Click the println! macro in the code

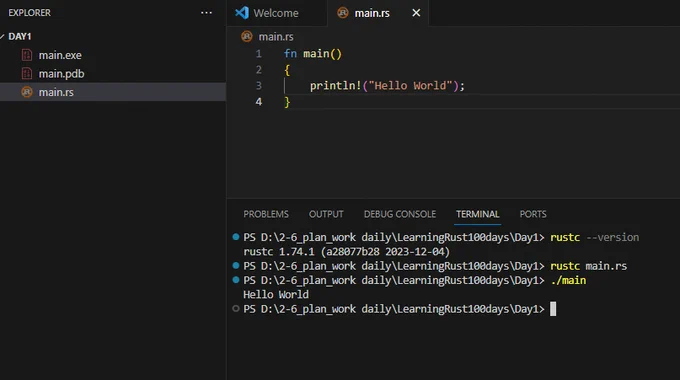(336, 86)
